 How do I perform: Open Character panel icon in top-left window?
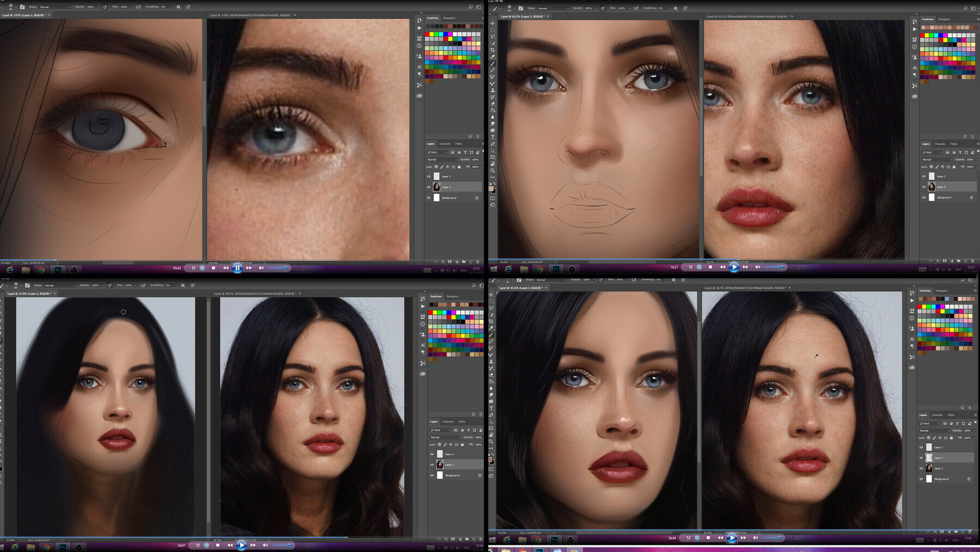coord(419,66)
